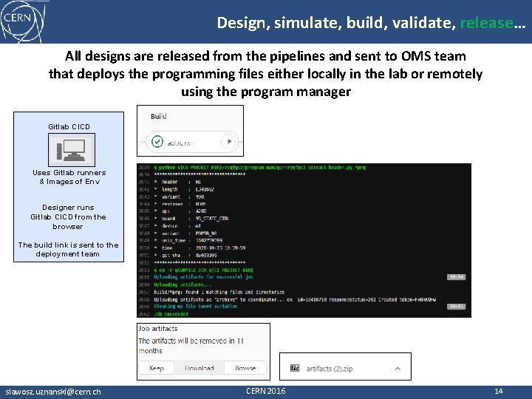
Task: Click the play button on the build job
Action: (x=229, y=141)
